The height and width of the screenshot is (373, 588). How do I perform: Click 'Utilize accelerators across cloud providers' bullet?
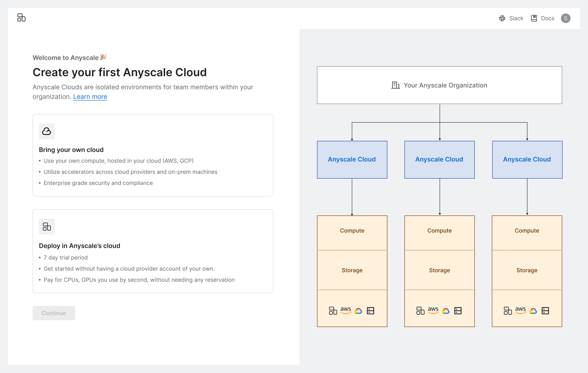point(130,172)
